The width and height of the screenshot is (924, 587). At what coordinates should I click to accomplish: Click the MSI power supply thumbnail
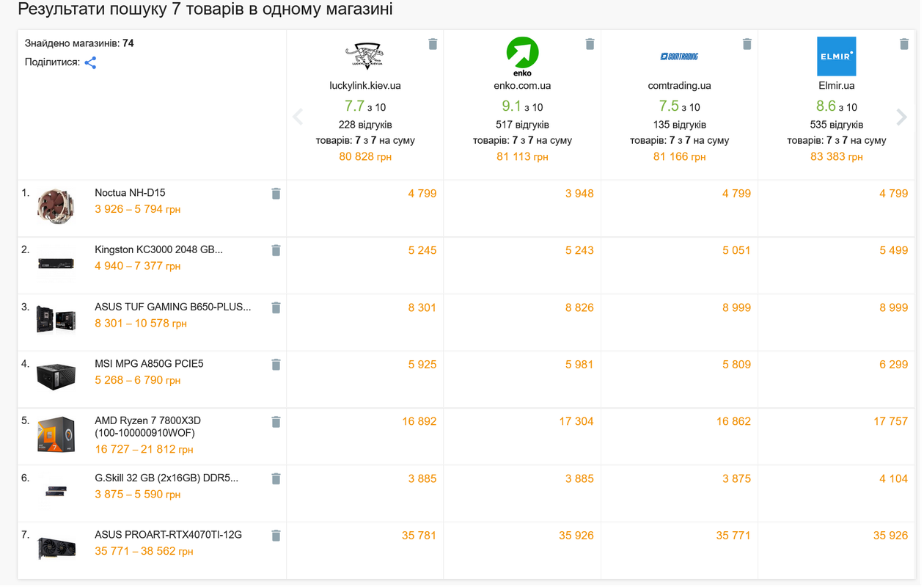pos(56,377)
